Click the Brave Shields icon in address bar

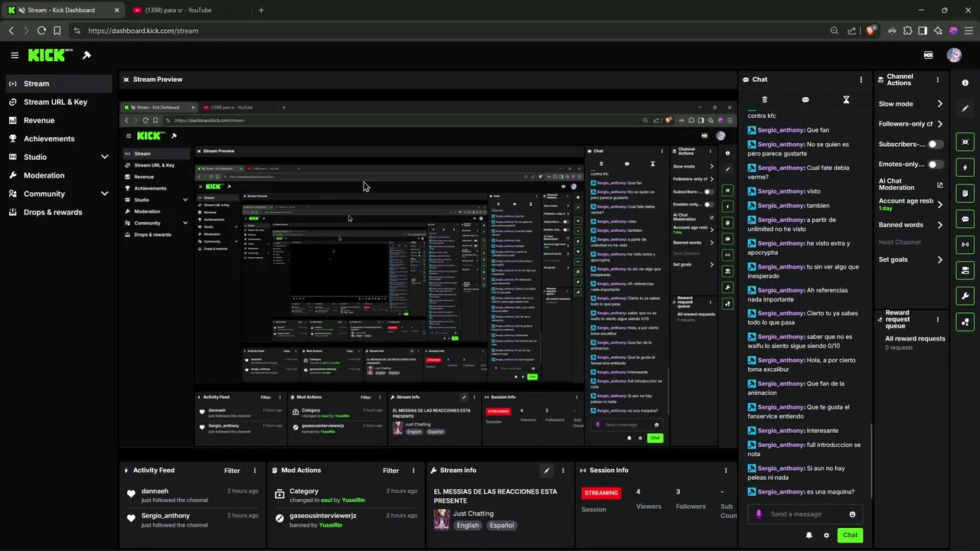tap(871, 31)
